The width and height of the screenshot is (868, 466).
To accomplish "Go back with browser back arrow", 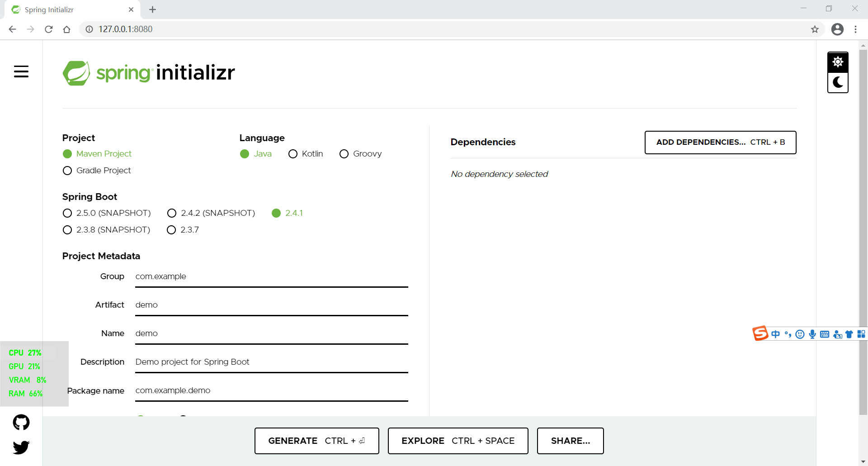I will click(13, 29).
